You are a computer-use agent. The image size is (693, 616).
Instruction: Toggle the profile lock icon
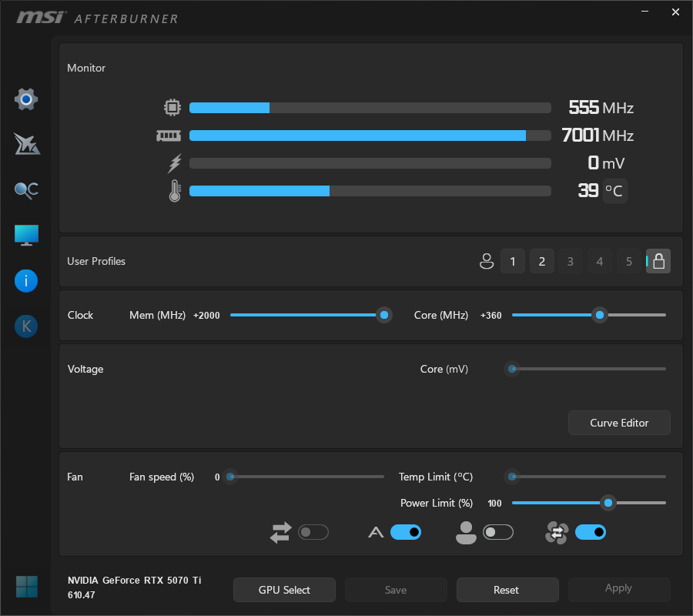(658, 261)
